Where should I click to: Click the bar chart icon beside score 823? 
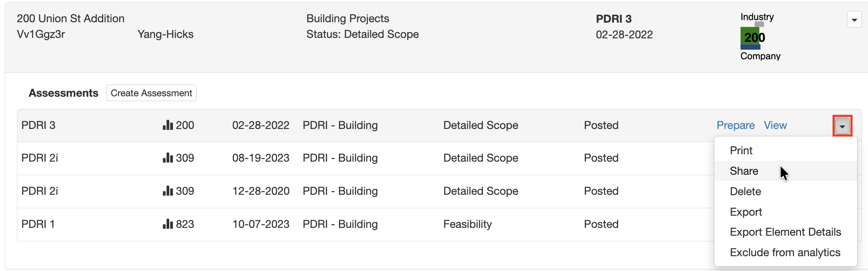coord(168,224)
